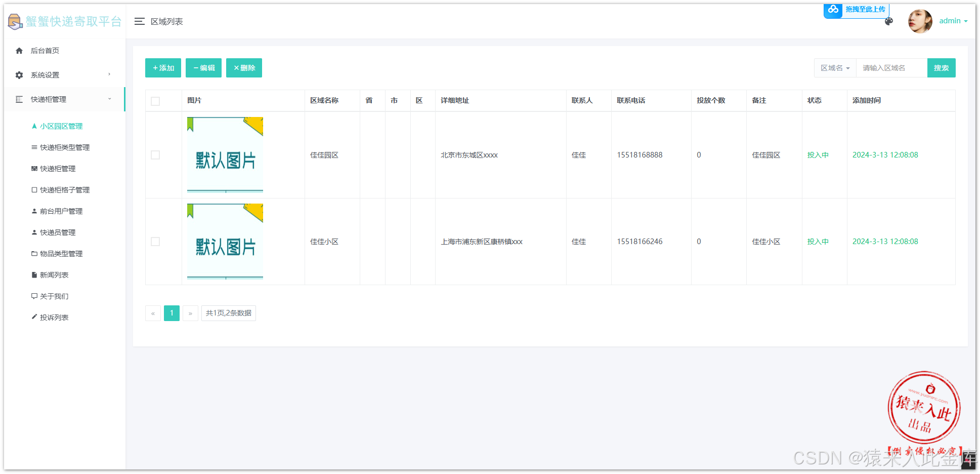Click the 添加时间 column header

[867, 101]
